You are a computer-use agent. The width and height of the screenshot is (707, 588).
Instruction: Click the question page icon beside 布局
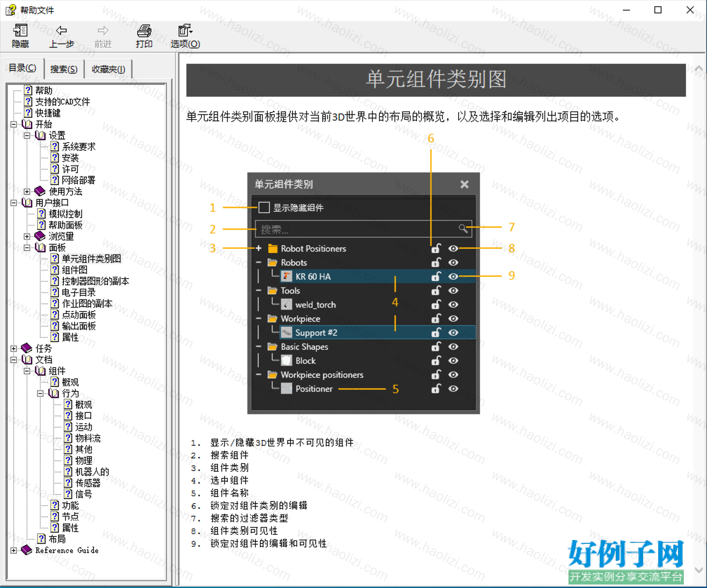click(41, 539)
